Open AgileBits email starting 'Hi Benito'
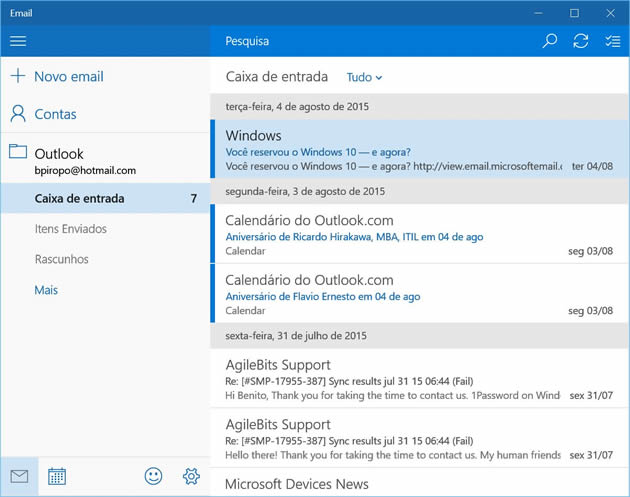The image size is (630, 497). pos(419,378)
